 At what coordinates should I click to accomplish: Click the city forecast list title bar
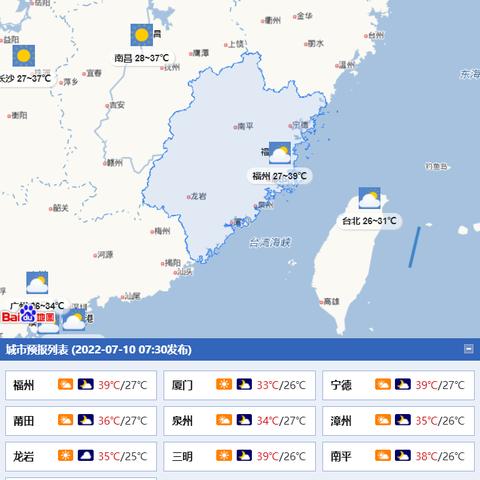tap(240, 349)
